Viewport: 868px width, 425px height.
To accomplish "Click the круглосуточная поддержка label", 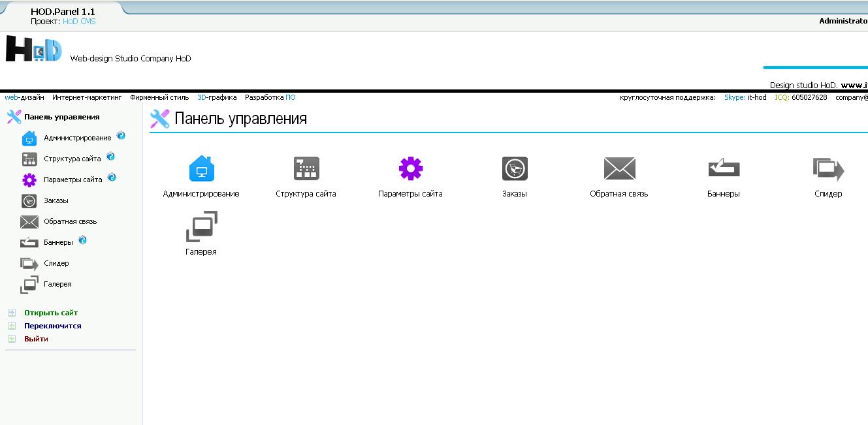I will (667, 97).
